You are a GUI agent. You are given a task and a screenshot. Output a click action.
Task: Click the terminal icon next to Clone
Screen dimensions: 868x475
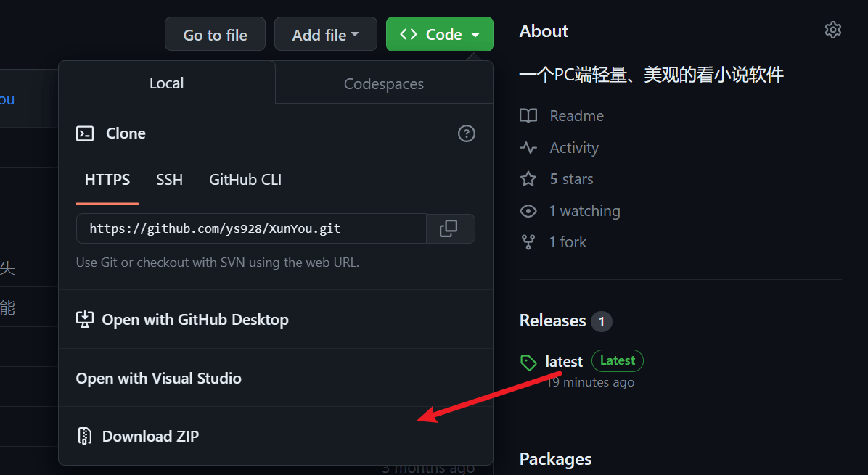pyautogui.click(x=85, y=133)
